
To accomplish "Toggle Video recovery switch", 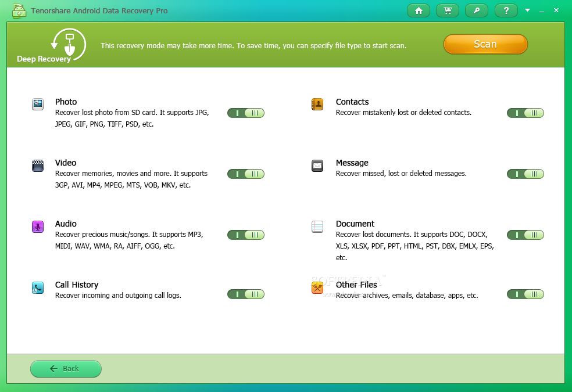I will coord(245,174).
